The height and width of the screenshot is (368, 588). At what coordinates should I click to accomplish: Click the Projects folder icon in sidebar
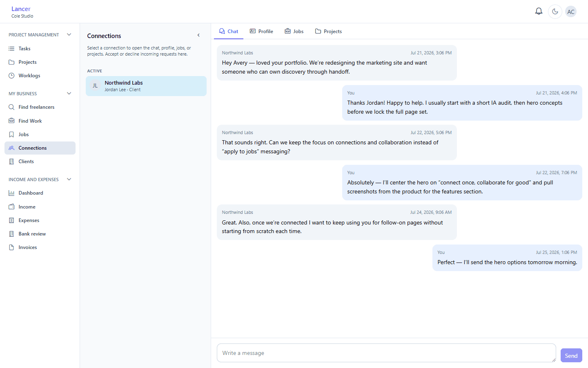point(11,62)
